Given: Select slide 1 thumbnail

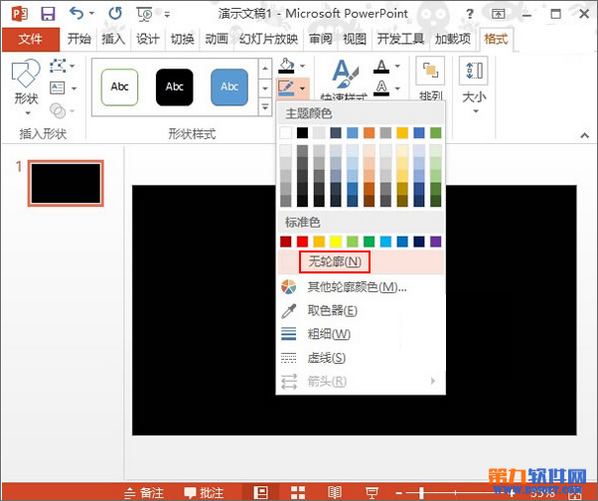Looking at the screenshot, I should (66, 183).
